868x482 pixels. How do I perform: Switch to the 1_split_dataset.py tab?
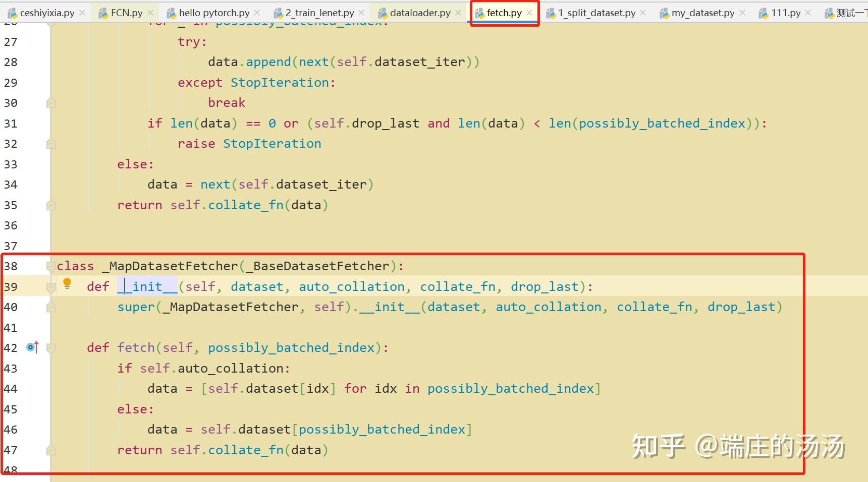point(597,12)
